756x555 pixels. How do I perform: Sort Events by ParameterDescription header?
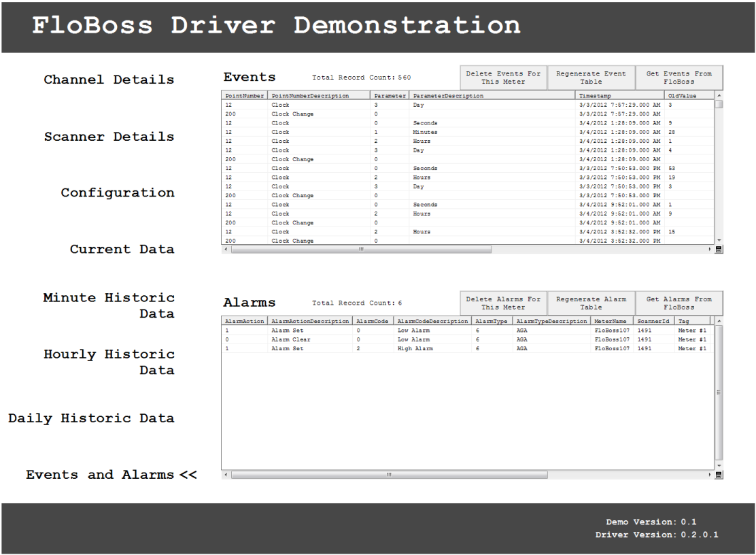pos(492,95)
